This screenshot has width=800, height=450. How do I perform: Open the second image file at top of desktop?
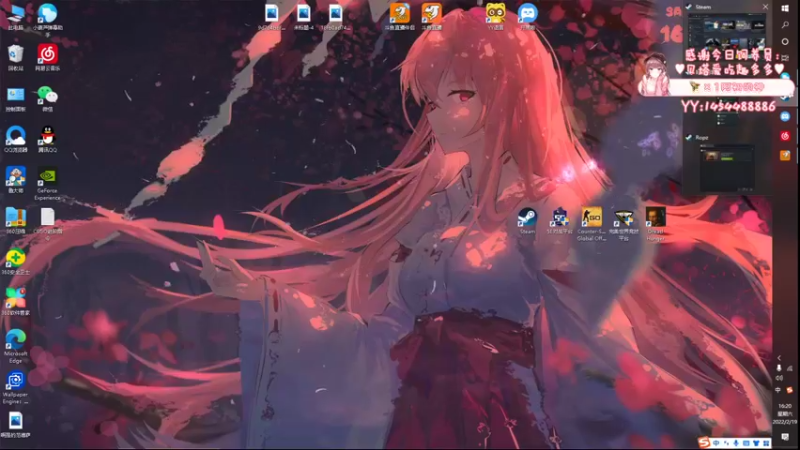tap(304, 16)
